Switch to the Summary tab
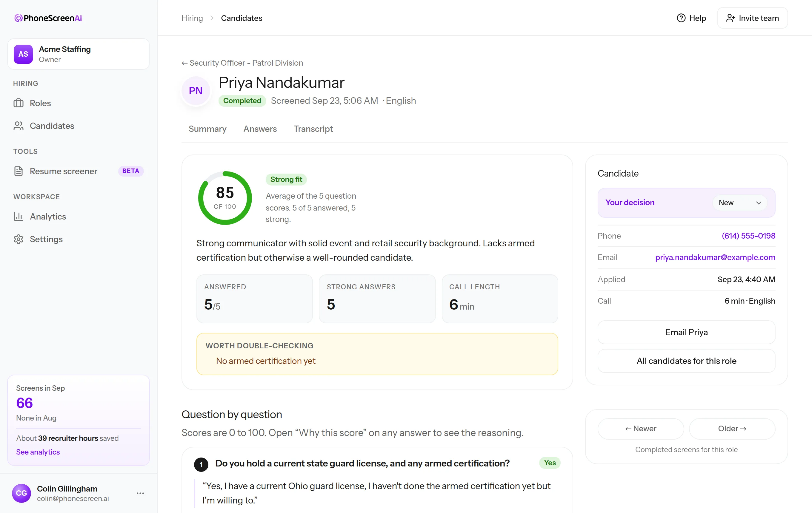812x513 pixels. [x=207, y=129]
